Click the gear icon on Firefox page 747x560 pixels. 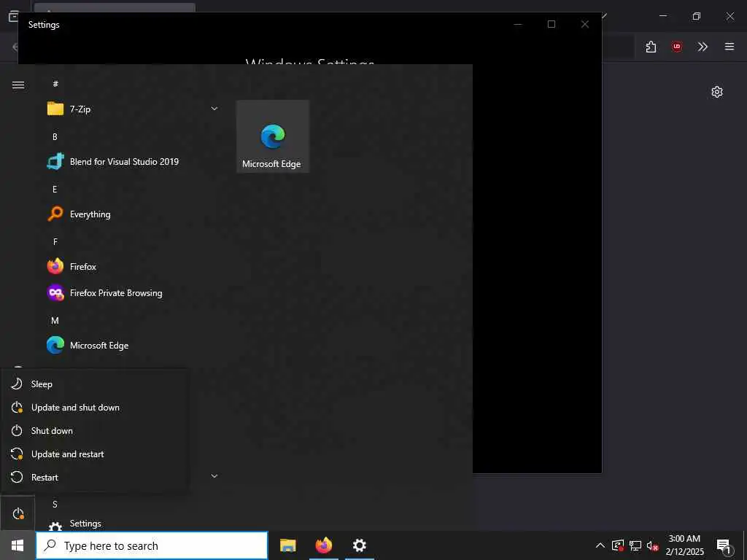tap(717, 92)
